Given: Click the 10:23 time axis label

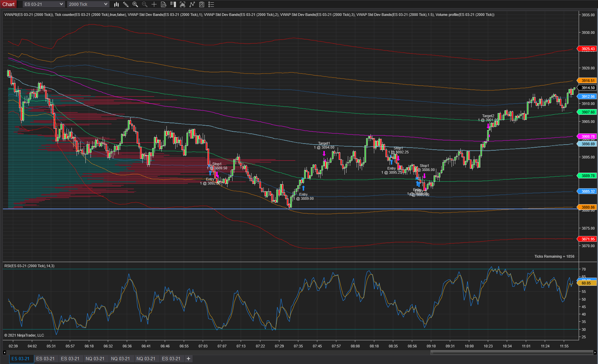Looking at the screenshot, I should (488, 346).
